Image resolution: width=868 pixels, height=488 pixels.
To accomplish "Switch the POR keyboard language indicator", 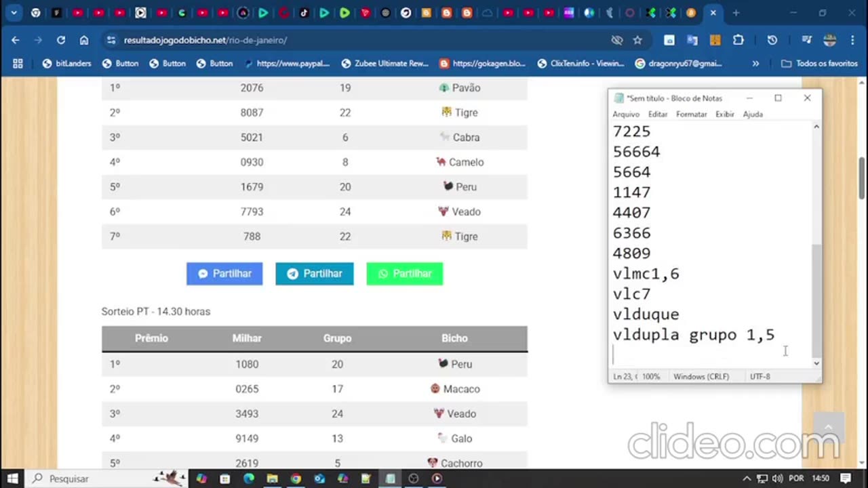I will (796, 479).
